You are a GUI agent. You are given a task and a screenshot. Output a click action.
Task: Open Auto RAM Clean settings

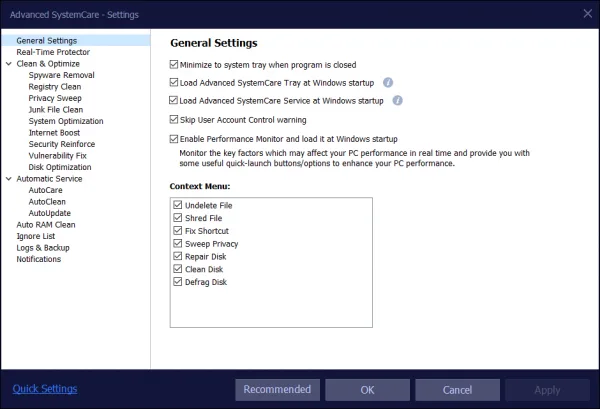46,225
